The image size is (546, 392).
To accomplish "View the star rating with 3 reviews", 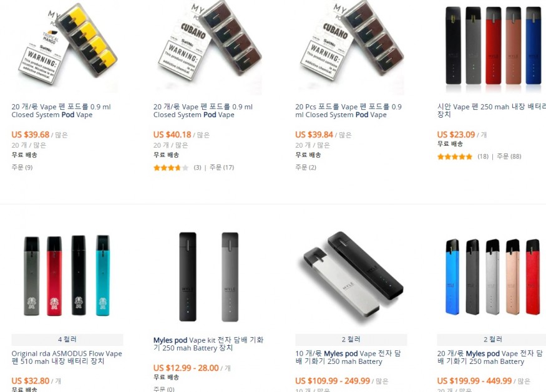I will [171, 168].
